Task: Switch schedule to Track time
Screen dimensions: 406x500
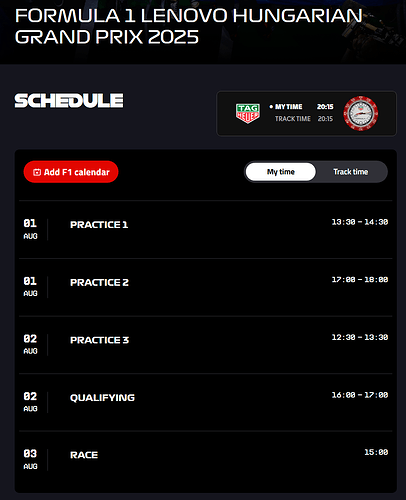Action: [x=351, y=172]
